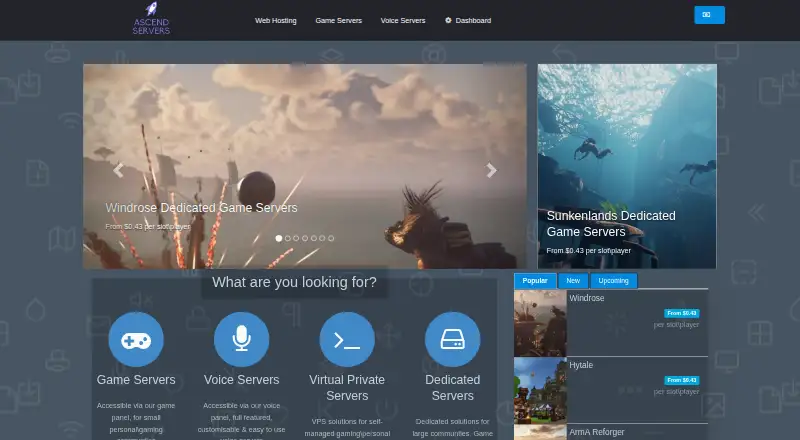The width and height of the screenshot is (800, 440).
Task: Click the Hytale game thumbnail
Action: [540, 390]
